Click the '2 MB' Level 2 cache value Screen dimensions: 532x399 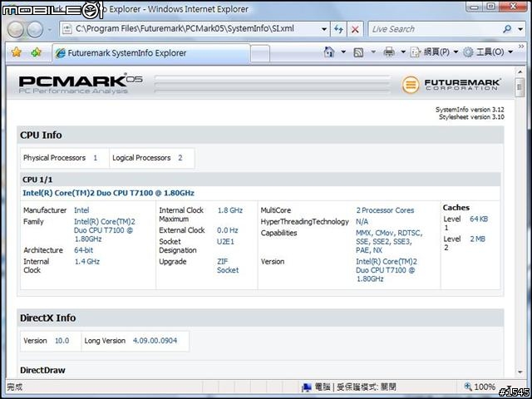(x=477, y=239)
